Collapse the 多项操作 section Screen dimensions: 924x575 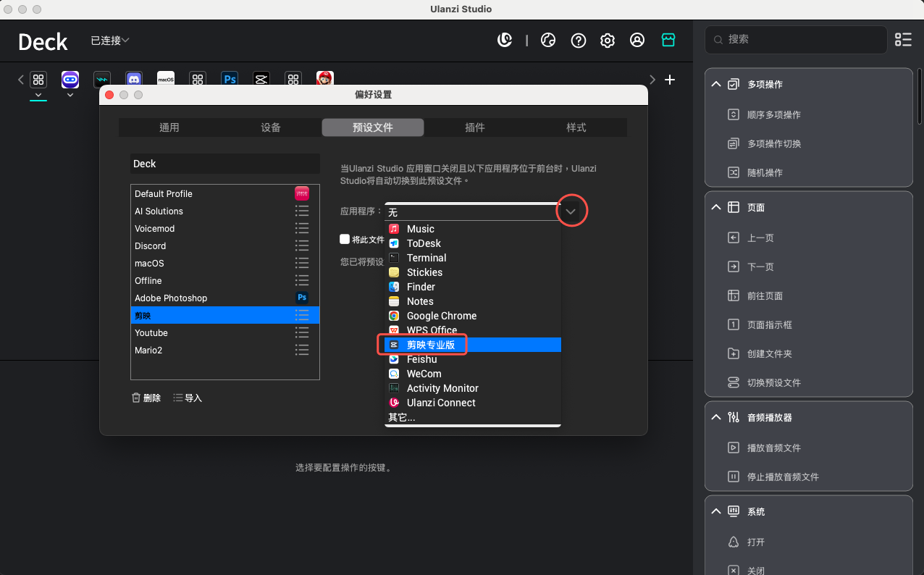click(x=716, y=85)
